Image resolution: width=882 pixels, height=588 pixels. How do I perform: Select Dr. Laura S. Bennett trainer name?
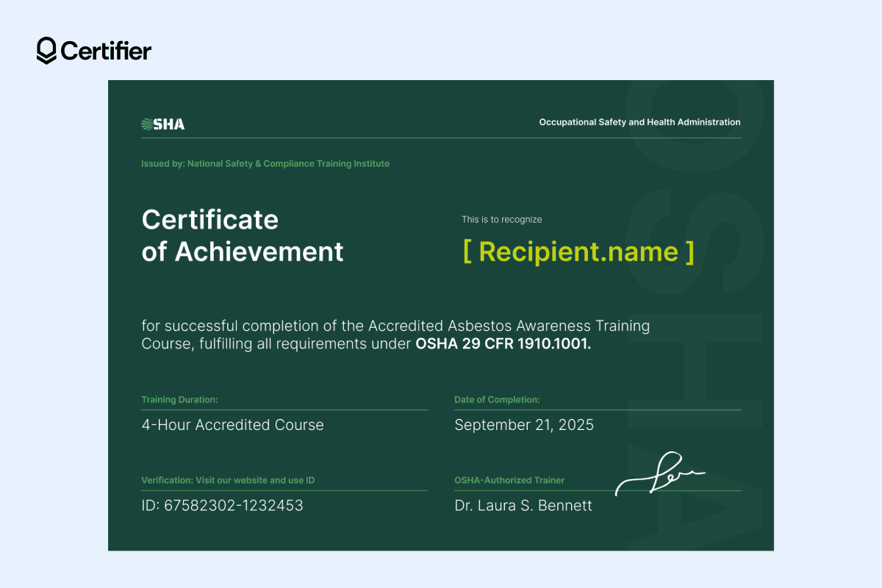click(523, 505)
